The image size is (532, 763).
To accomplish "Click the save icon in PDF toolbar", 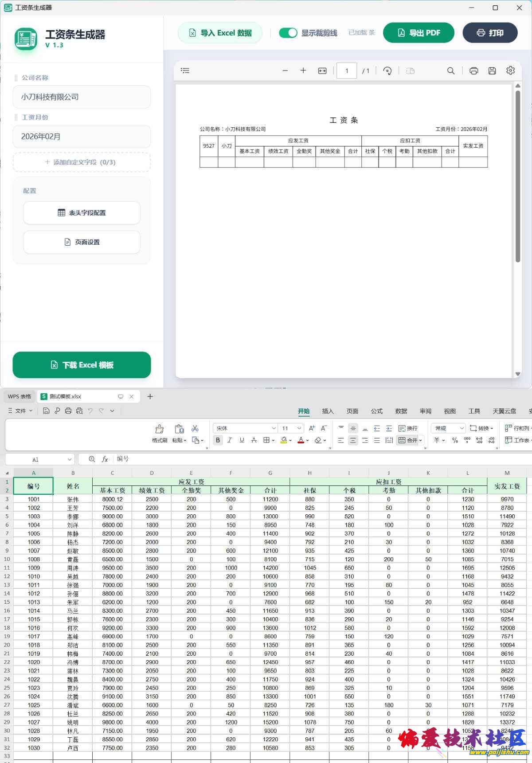I will pyautogui.click(x=492, y=70).
